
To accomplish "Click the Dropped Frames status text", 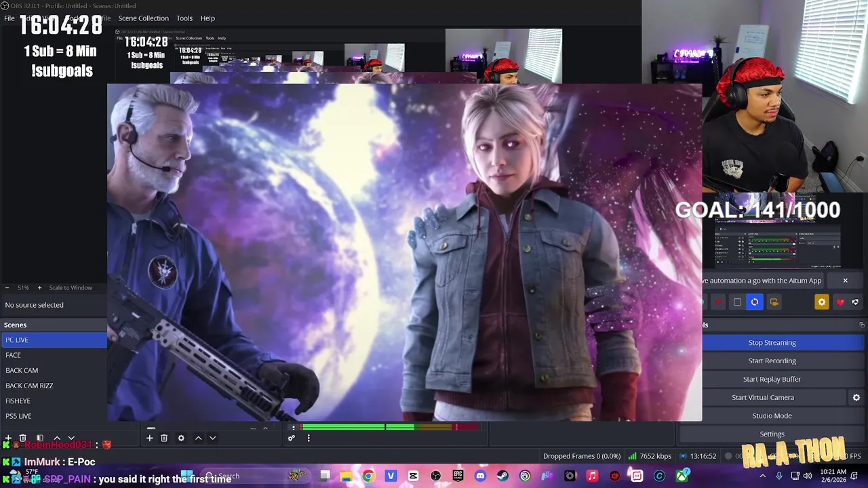I will tap(582, 456).
